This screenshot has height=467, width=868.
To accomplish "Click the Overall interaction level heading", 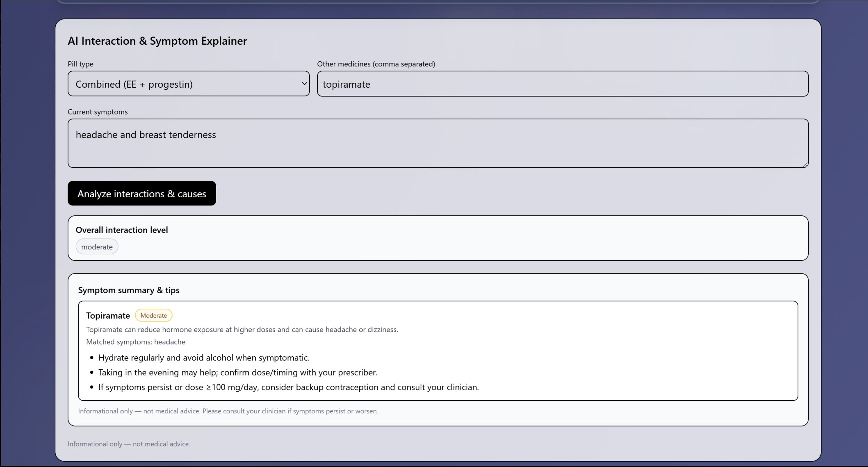I will pyautogui.click(x=122, y=230).
